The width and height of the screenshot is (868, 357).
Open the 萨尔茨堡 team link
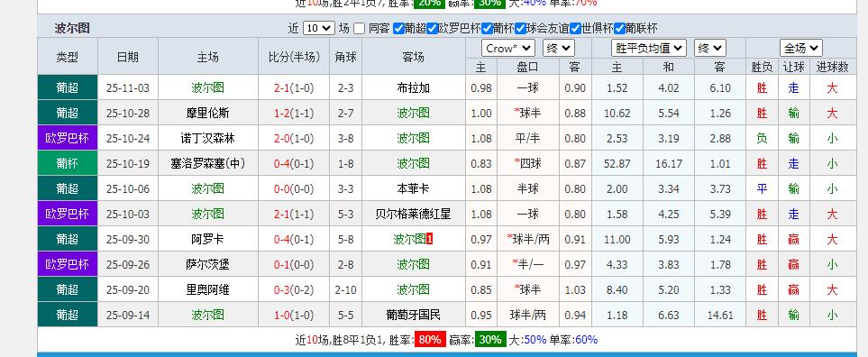coord(207,264)
